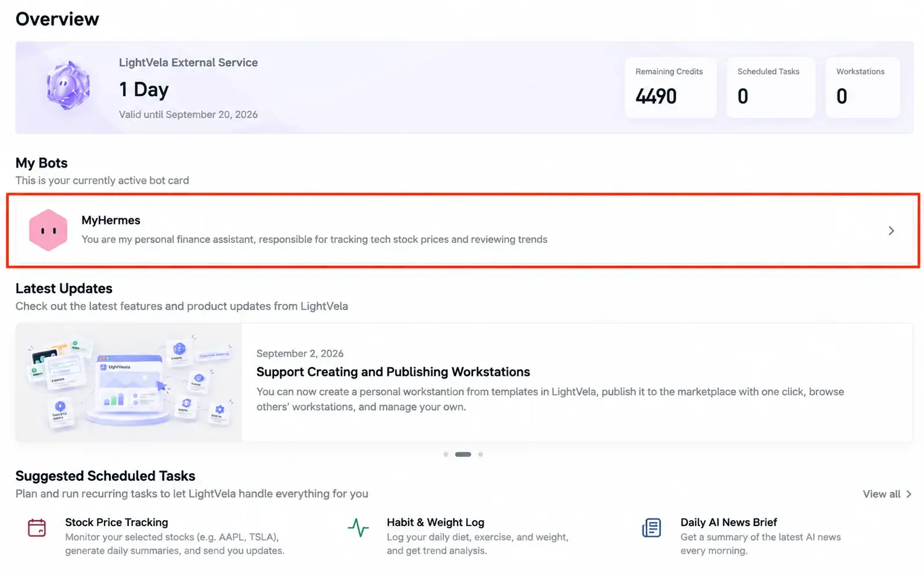Open the Workstations update illustration thumbnail
This screenshot has width=924, height=573.
[129, 383]
